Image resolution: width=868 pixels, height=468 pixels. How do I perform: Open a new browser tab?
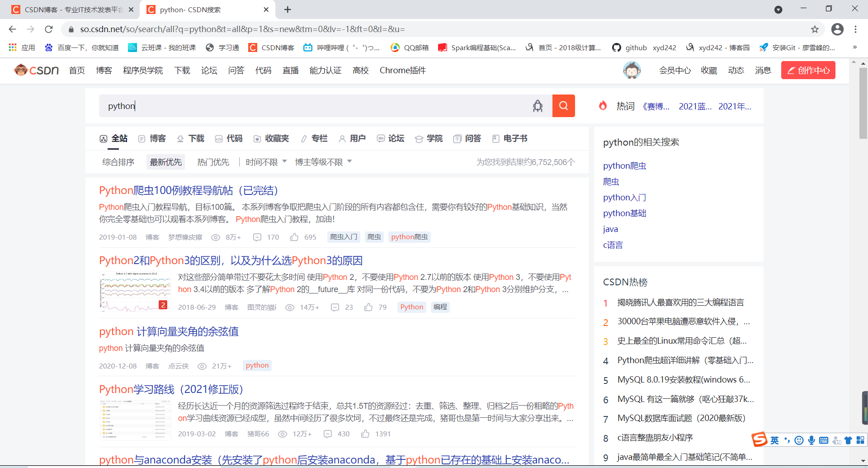(288, 9)
